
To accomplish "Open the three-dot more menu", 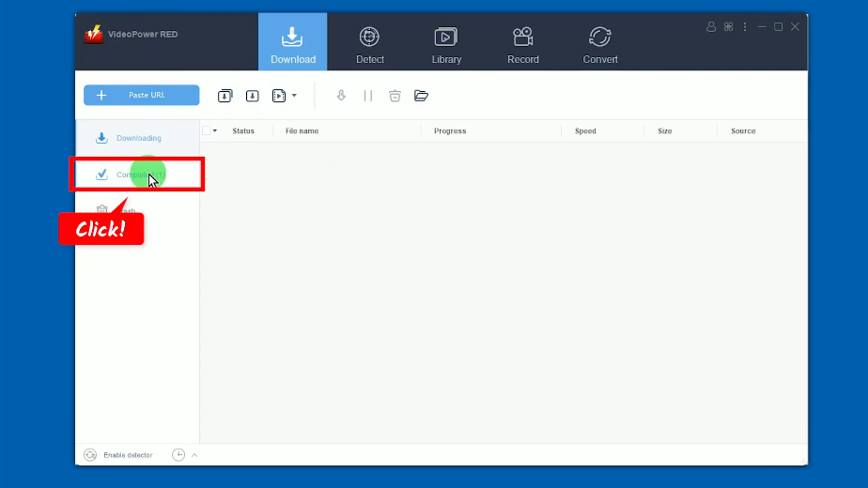I will pos(745,26).
